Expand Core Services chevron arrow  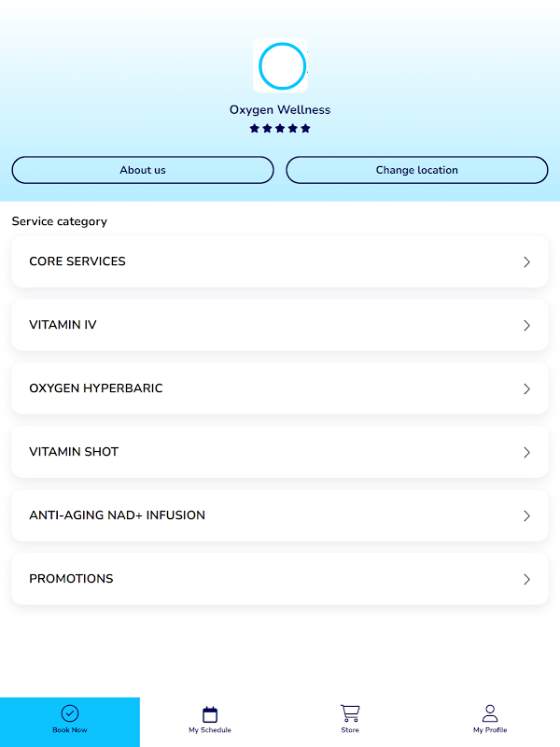click(x=526, y=262)
